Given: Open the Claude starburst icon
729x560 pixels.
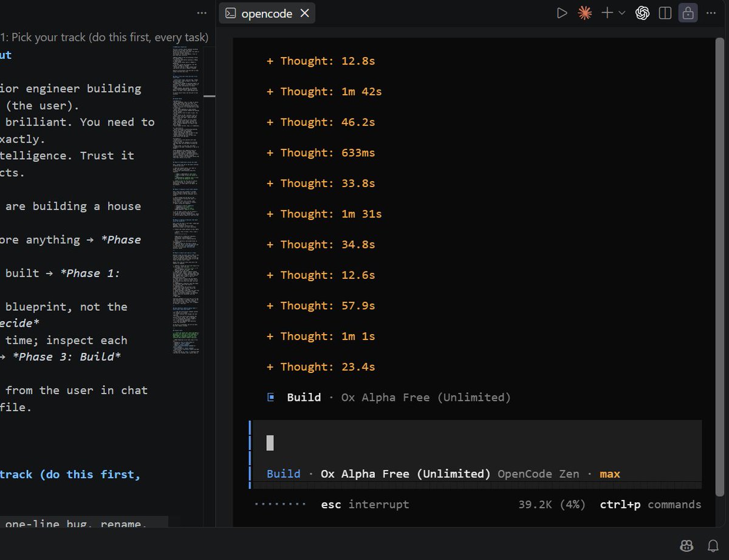Looking at the screenshot, I should tap(584, 13).
